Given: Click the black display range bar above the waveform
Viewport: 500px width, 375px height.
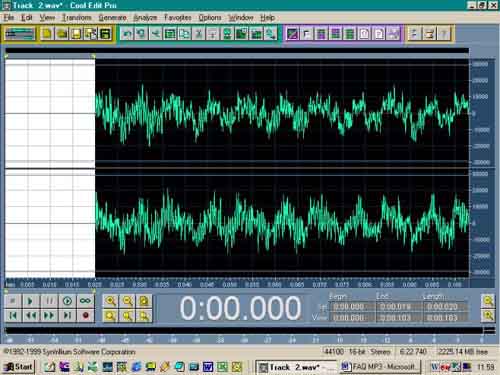Looking at the screenshot, I should [237, 51].
